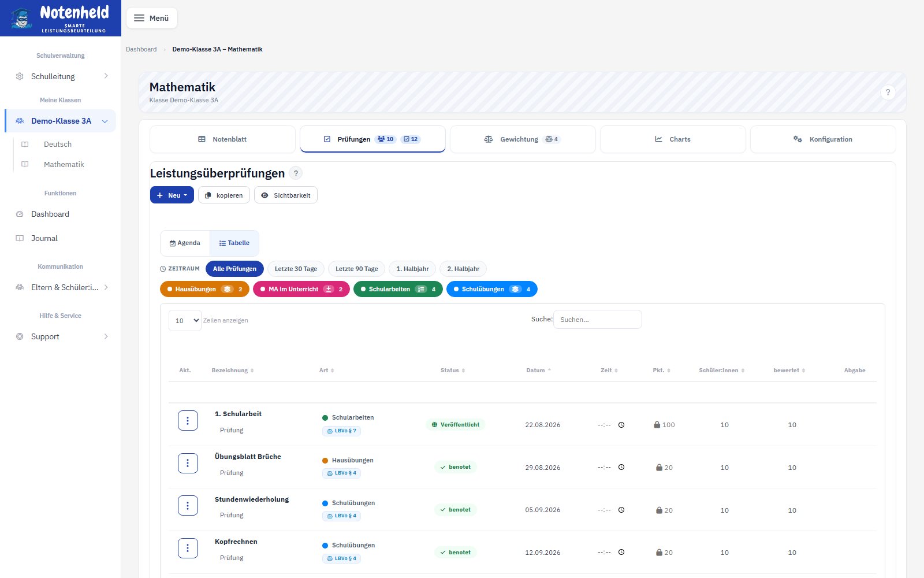Filter by Letzte 30 Tage
This screenshot has height=578, width=924.
point(296,269)
